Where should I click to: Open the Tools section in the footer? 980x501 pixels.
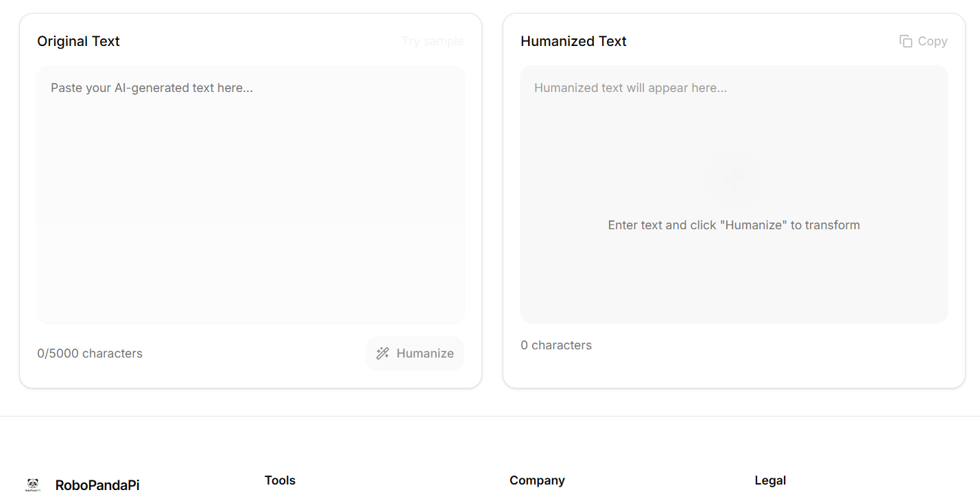(x=280, y=480)
